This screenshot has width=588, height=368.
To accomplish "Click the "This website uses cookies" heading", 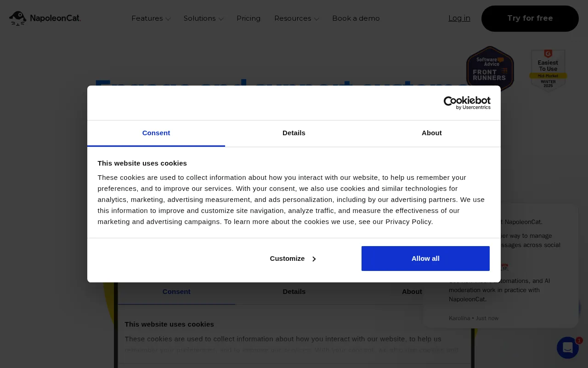I will click(x=142, y=163).
